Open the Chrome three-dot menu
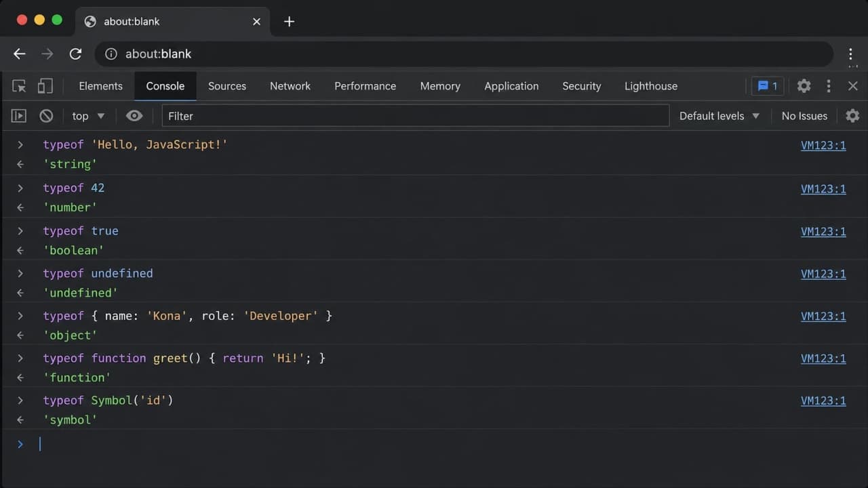Screen dimensions: 868x488 tap(850, 54)
